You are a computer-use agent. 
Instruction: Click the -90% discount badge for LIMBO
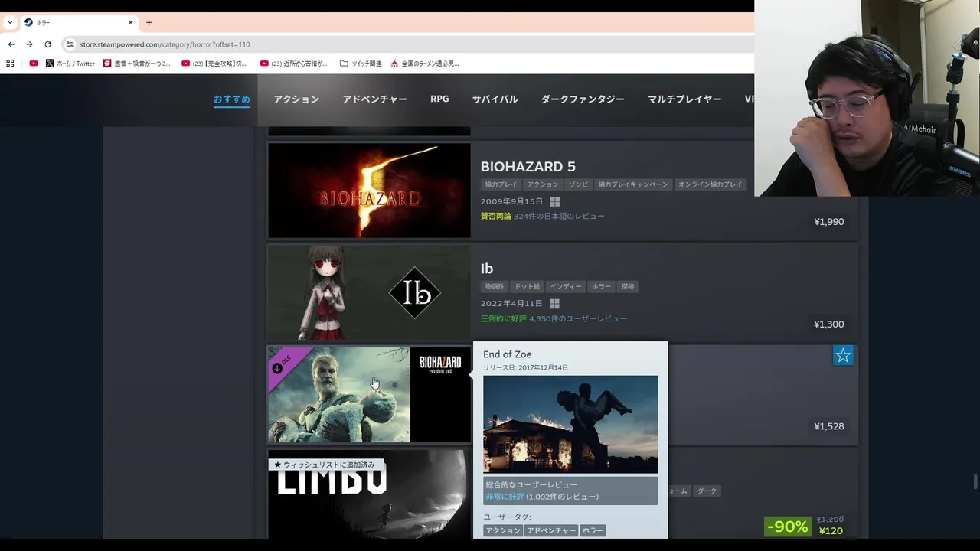pos(788,527)
